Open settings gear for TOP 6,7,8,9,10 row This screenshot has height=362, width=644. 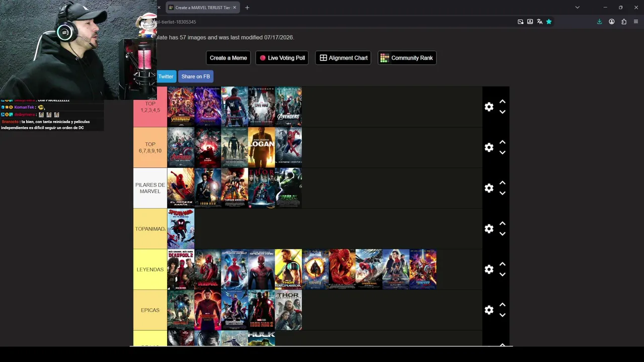coord(489,147)
